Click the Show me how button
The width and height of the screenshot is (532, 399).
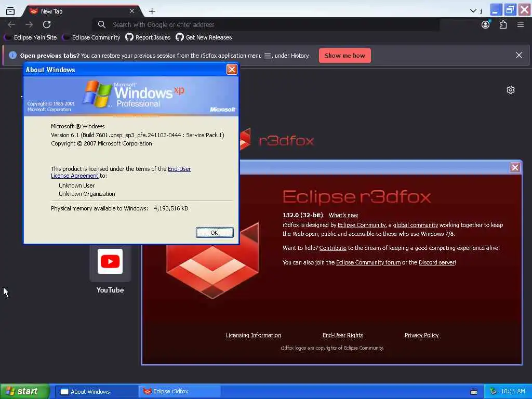pos(345,56)
